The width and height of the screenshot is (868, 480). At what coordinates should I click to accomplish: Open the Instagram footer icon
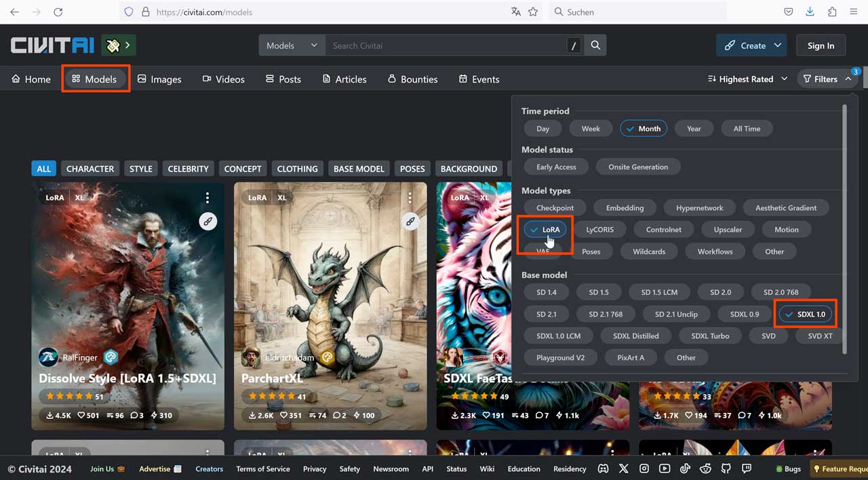(x=644, y=468)
